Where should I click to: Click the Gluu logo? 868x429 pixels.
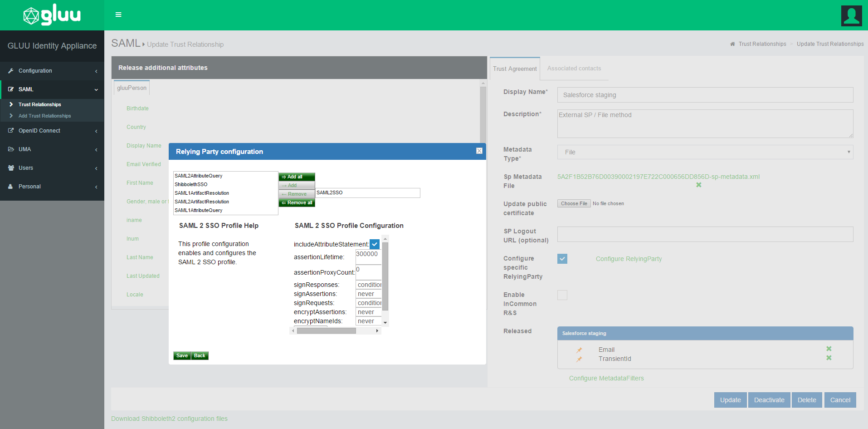click(x=52, y=15)
